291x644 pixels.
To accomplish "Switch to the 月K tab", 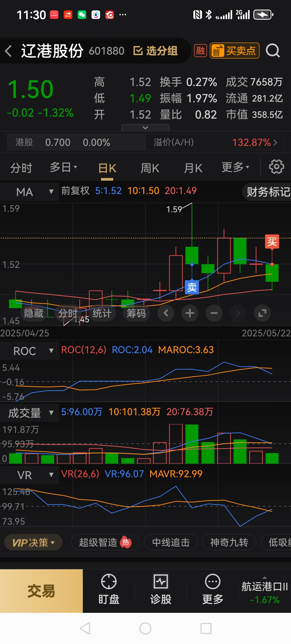I will [x=193, y=168].
